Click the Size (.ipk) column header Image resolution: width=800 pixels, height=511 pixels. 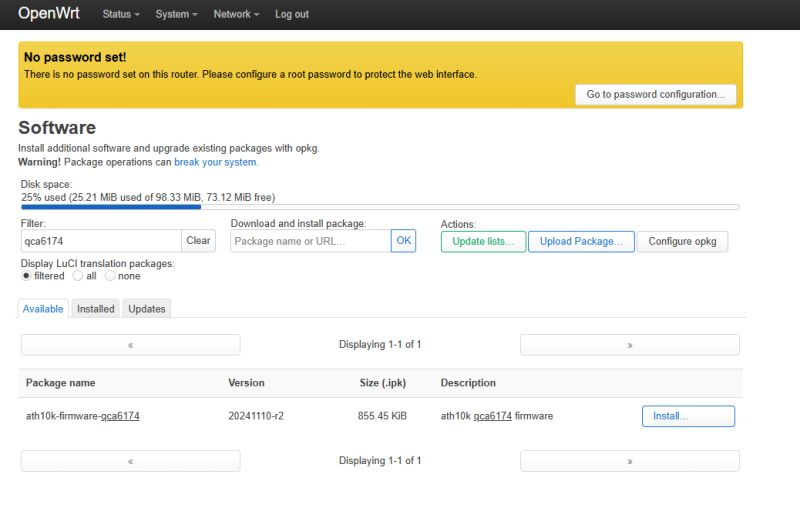pos(383,383)
